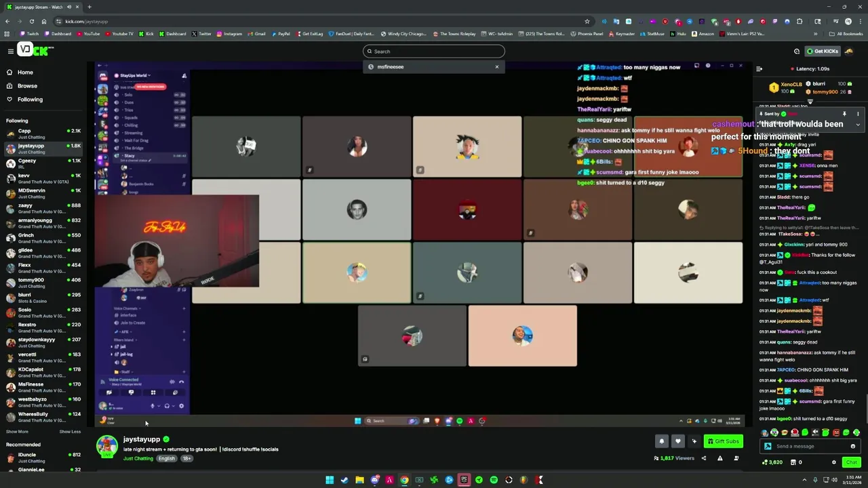Click the browser reload button
Viewport: 868px width, 488px height.
(x=31, y=21)
